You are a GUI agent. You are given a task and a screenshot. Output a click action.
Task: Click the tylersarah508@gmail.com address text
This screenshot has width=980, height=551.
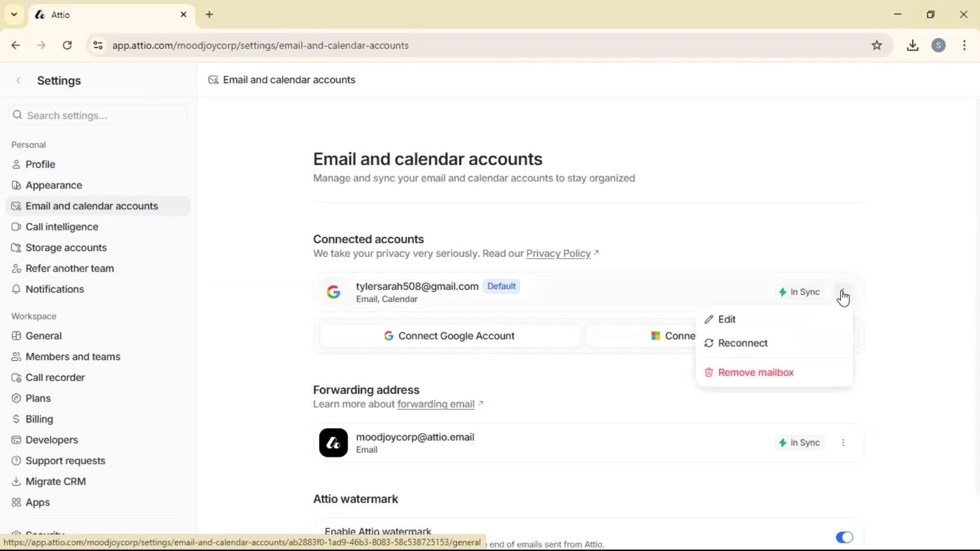pyautogui.click(x=417, y=286)
